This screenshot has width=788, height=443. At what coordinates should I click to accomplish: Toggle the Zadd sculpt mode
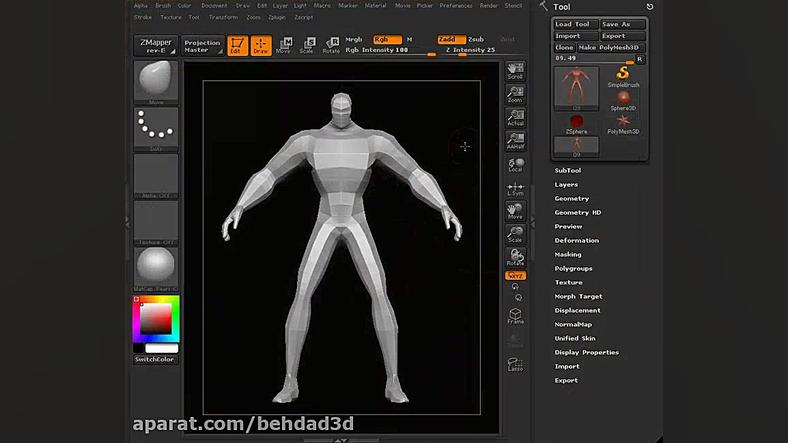447,39
